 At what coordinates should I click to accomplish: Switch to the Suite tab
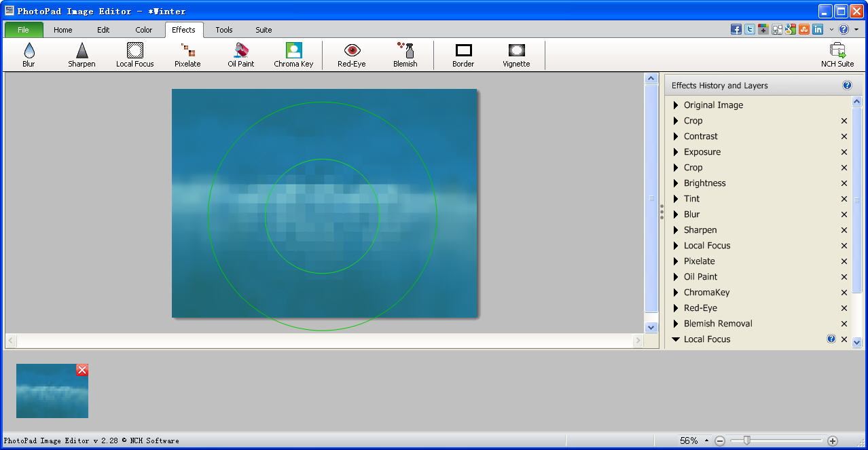[264, 30]
